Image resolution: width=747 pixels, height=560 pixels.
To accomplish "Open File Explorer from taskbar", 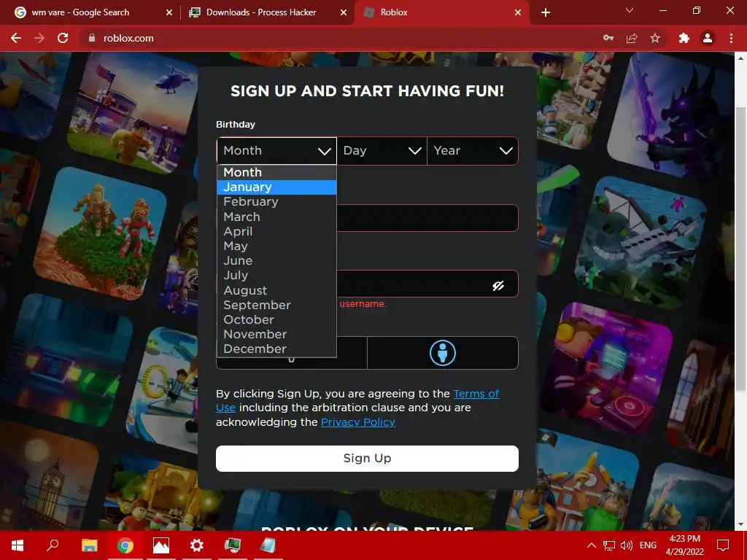I will click(x=89, y=545).
